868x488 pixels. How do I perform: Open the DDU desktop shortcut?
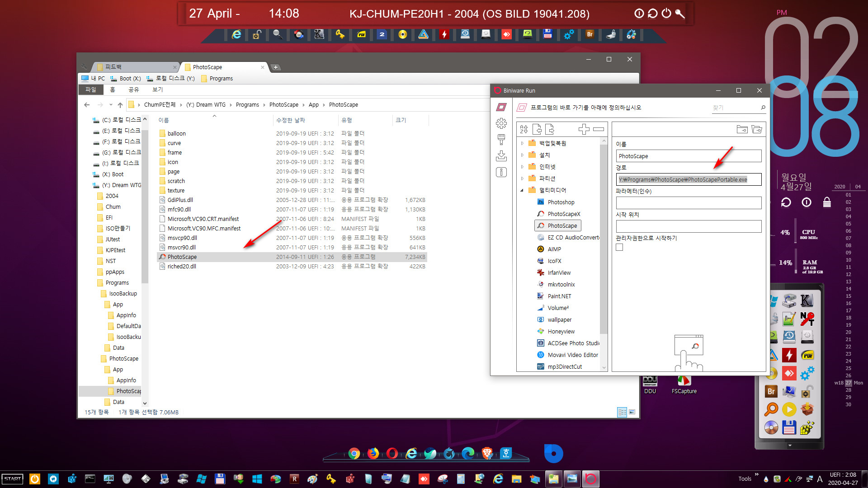650,385
